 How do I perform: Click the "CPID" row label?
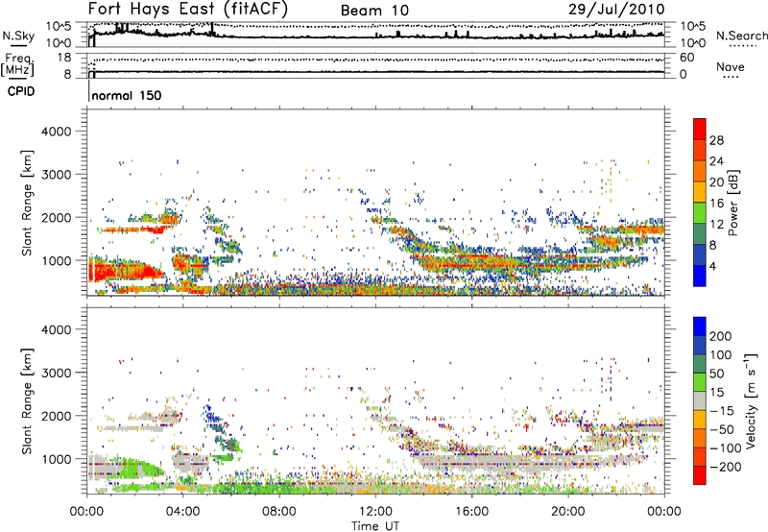tap(21, 91)
